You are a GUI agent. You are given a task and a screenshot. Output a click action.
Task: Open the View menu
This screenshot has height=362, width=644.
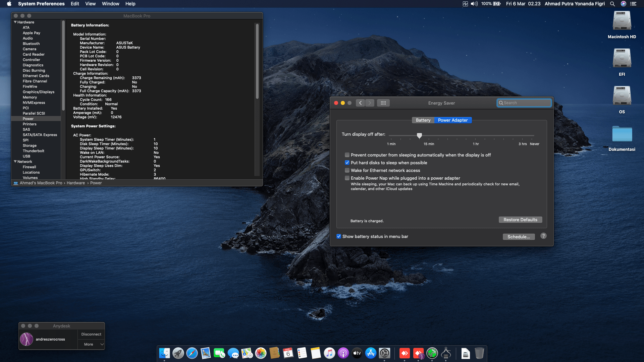point(91,4)
